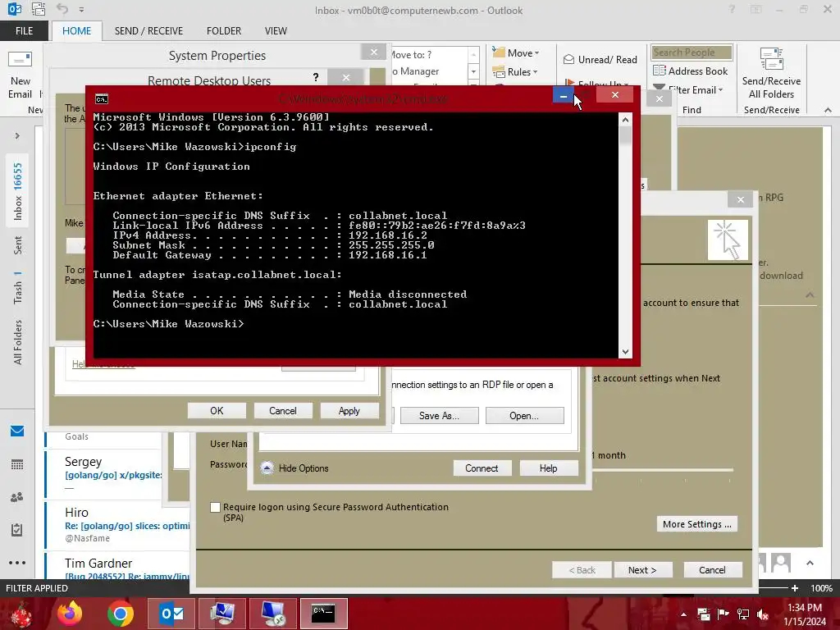Click Open... in Remote Desktop Connection
The height and width of the screenshot is (630, 840).
524,416
